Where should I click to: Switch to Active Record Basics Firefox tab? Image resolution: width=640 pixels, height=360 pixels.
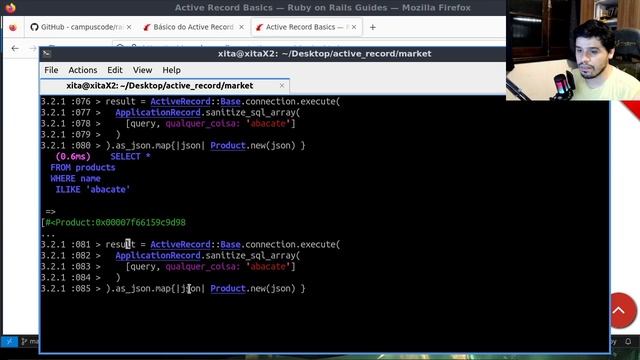click(306, 27)
